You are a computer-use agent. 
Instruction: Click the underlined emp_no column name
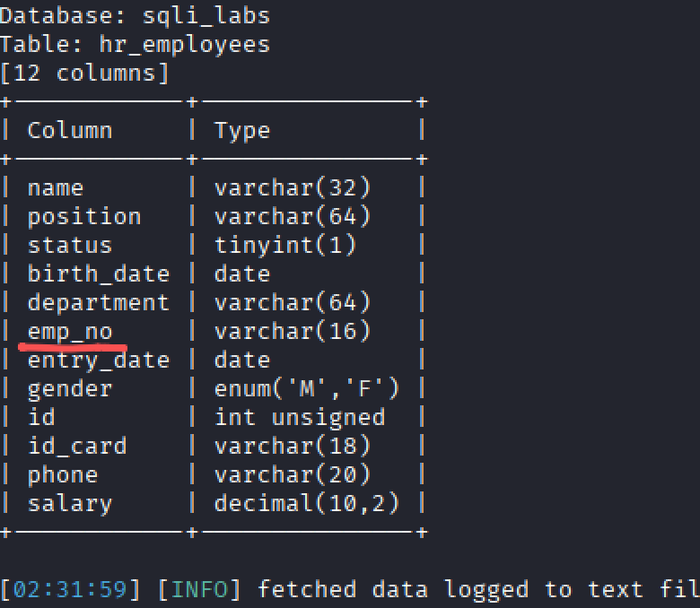coord(70,332)
